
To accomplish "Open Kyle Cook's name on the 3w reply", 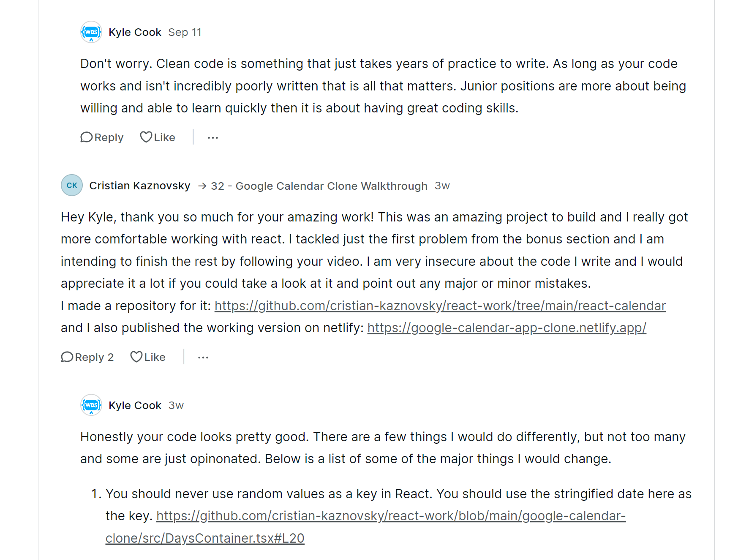I will tap(135, 405).
